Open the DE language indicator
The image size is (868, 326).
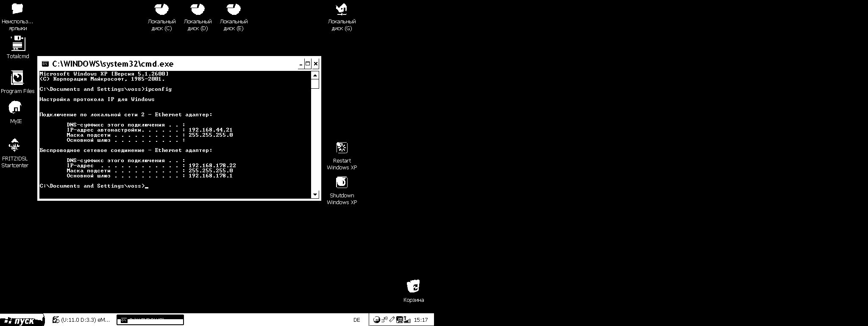[x=357, y=320]
